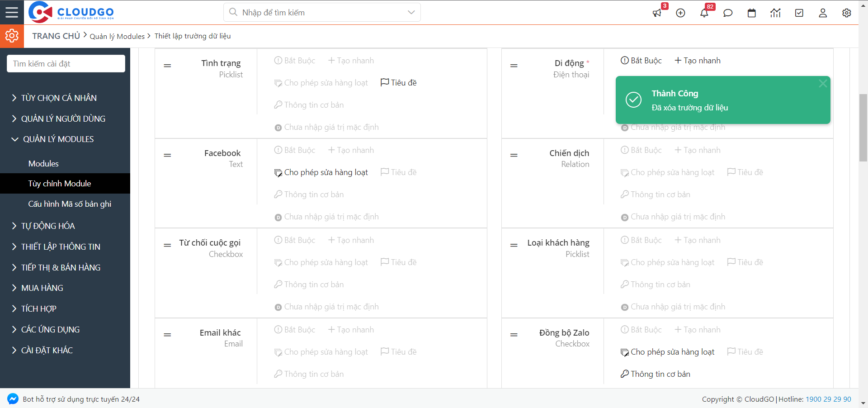This screenshot has height=408, width=868.
Task: Open the calendar icon in header
Action: [752, 13]
